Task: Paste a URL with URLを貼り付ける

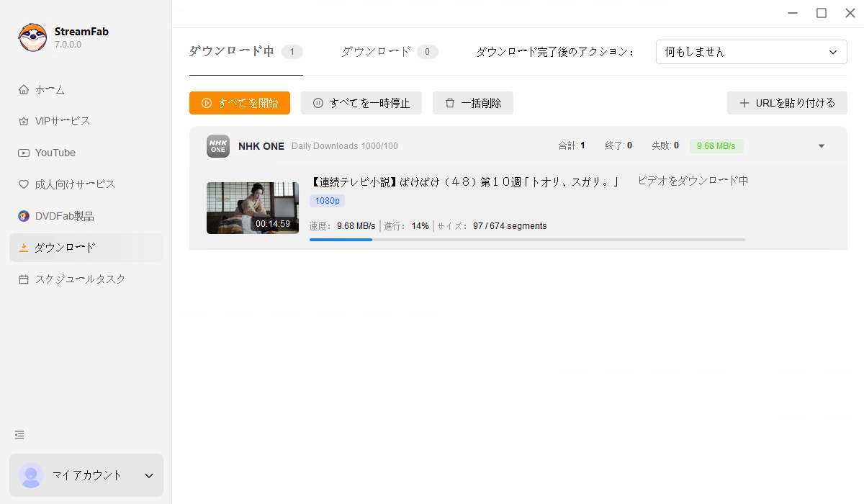Action: click(787, 103)
